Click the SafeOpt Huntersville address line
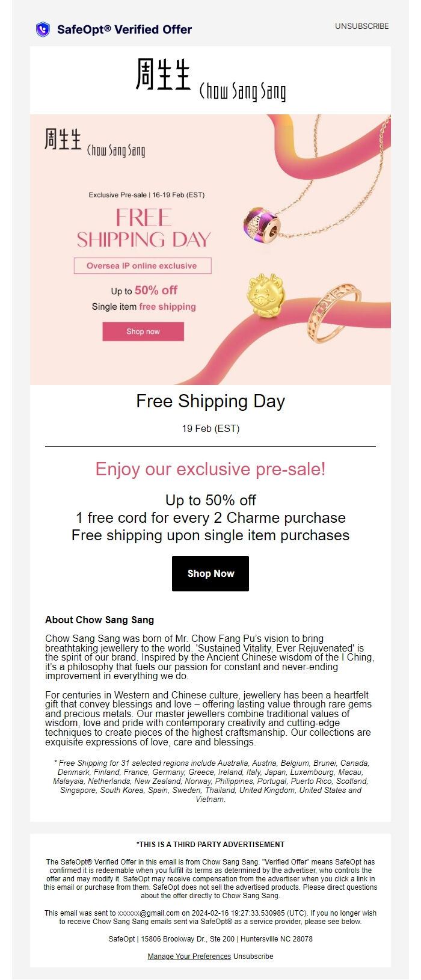The image size is (421, 980). pos(210,940)
